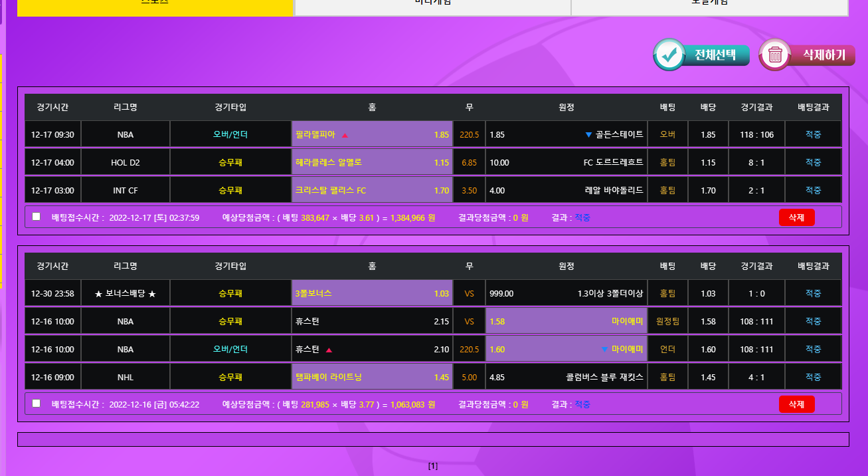
Task: Go to page [1] in pagination
Action: [x=433, y=466]
